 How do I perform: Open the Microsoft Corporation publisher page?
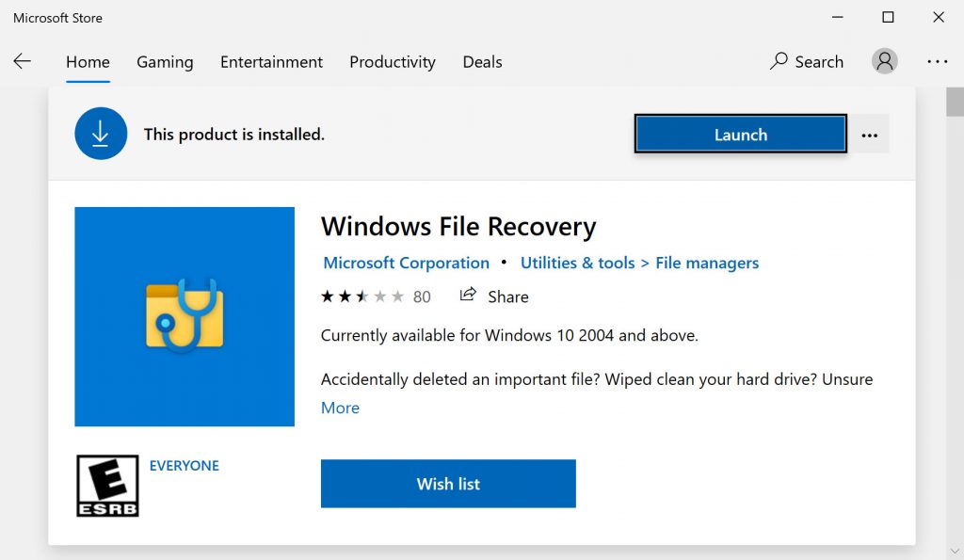pos(406,263)
